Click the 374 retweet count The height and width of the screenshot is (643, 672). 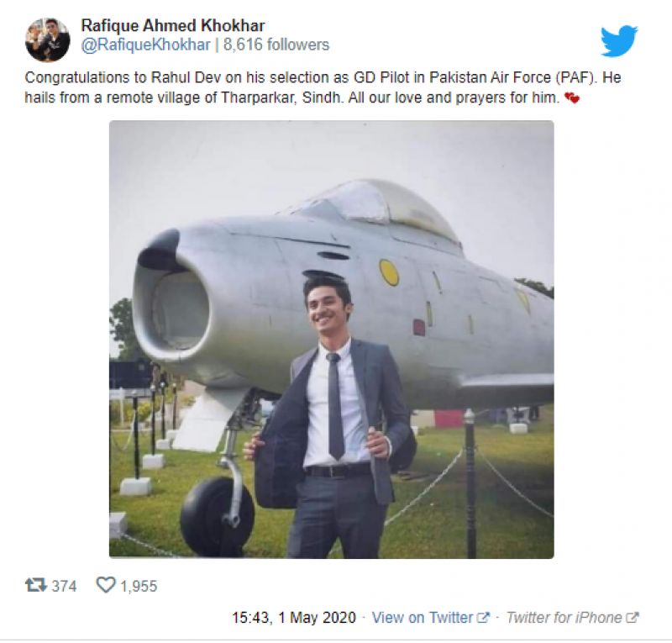(x=64, y=586)
